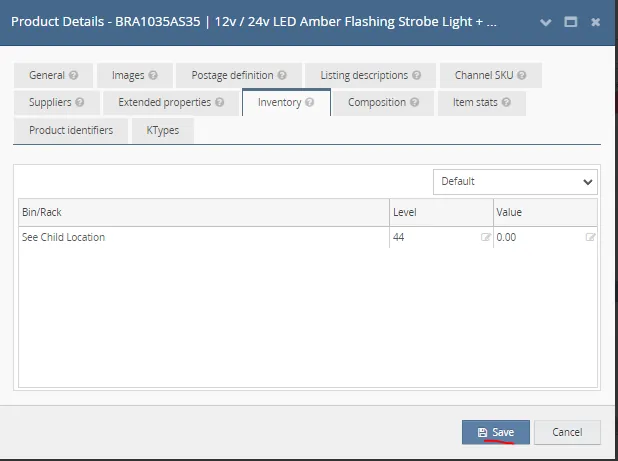Click the help icon beside Inventory tab
Image resolution: width=618 pixels, height=461 pixels.
309,102
